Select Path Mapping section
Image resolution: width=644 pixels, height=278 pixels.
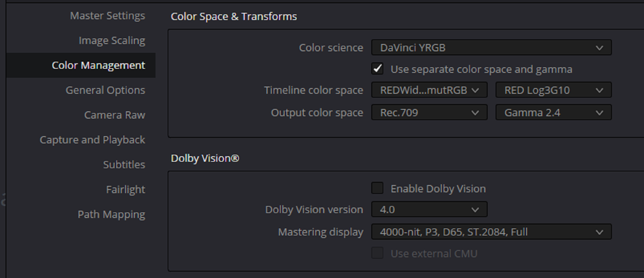pyautogui.click(x=111, y=214)
